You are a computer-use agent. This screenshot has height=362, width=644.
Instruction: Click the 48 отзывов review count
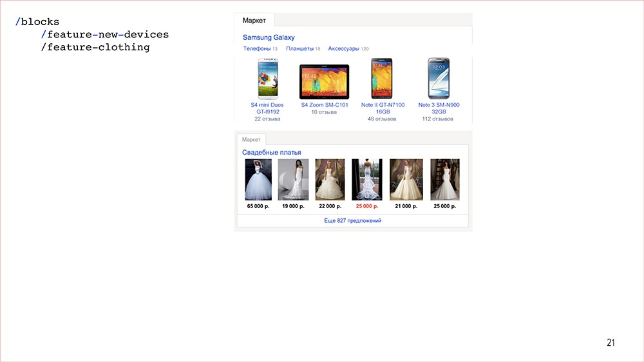pyautogui.click(x=382, y=119)
